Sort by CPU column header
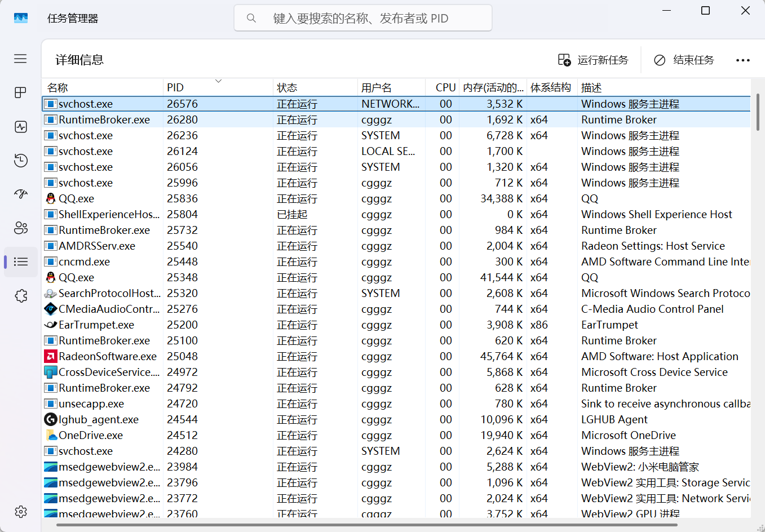This screenshot has height=532, width=765. click(443, 87)
